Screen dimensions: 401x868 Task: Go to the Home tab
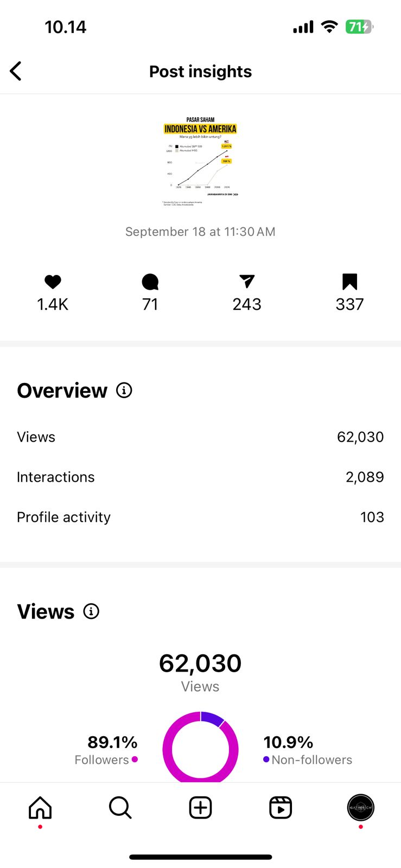tap(40, 808)
